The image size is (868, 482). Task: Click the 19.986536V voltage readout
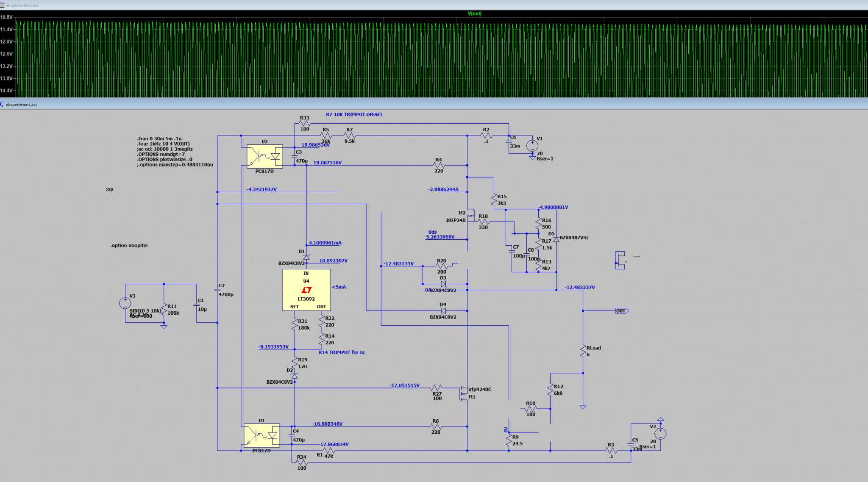click(x=315, y=145)
